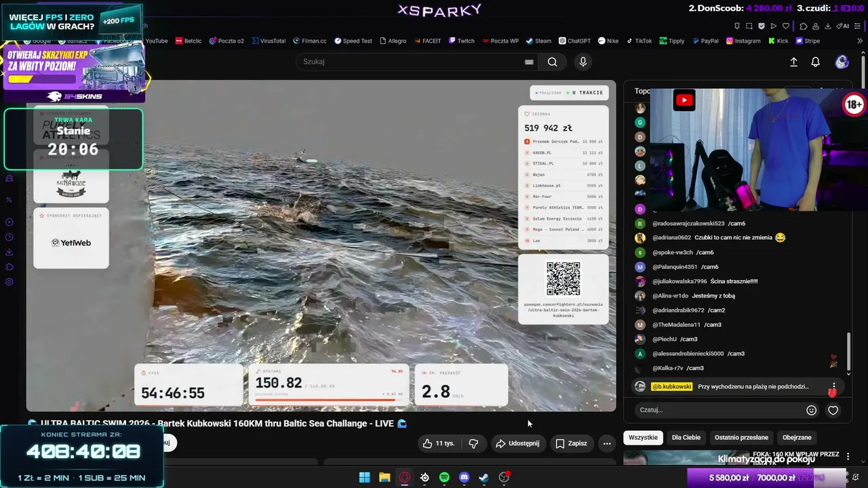Select the Dla Ciebie filter chip
Viewport: 868px width, 488px height.
pyautogui.click(x=686, y=437)
